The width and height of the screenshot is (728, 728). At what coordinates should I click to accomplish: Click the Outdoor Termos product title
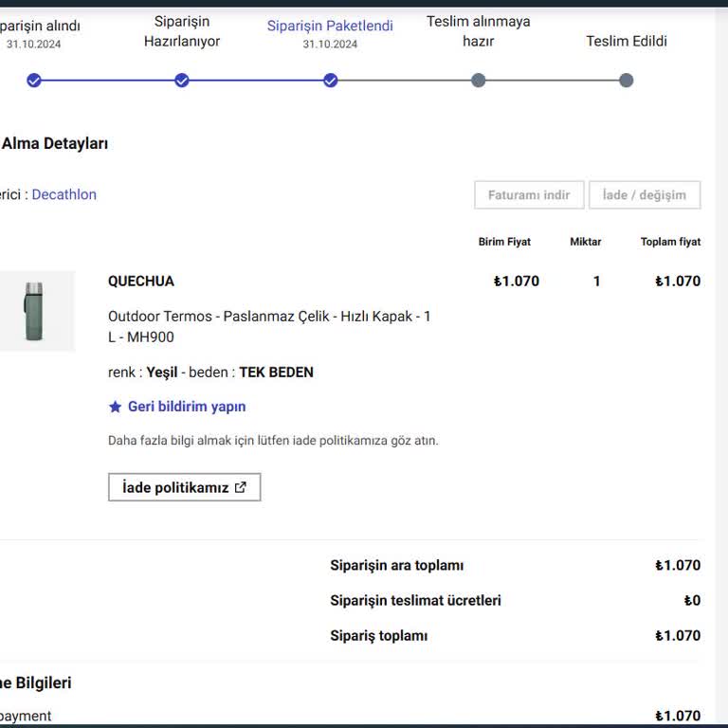269,326
